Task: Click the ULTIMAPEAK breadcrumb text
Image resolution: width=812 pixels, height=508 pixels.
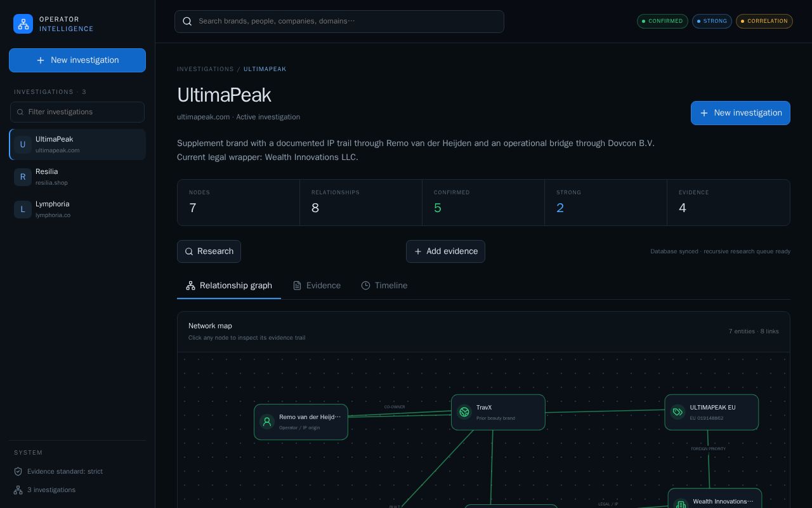Action: pos(265,69)
